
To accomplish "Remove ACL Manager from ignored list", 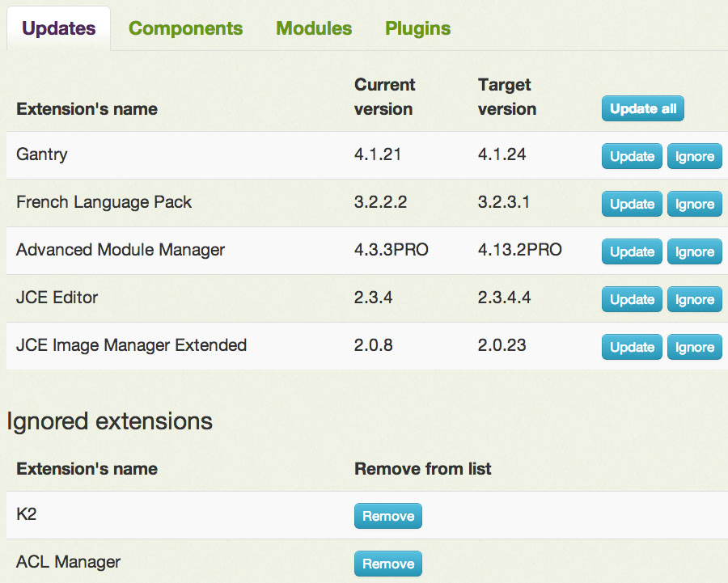I will [x=388, y=564].
